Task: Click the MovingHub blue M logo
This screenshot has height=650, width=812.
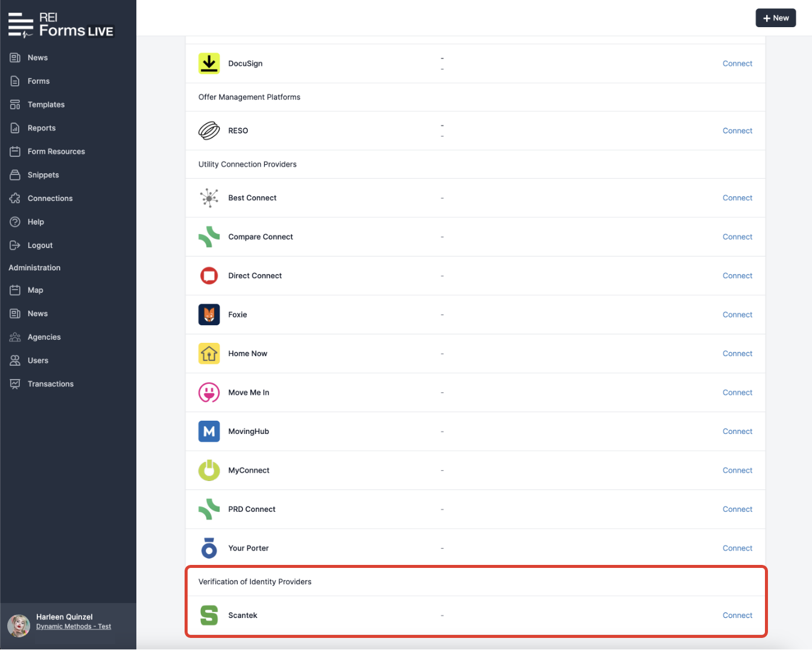Action: tap(209, 432)
